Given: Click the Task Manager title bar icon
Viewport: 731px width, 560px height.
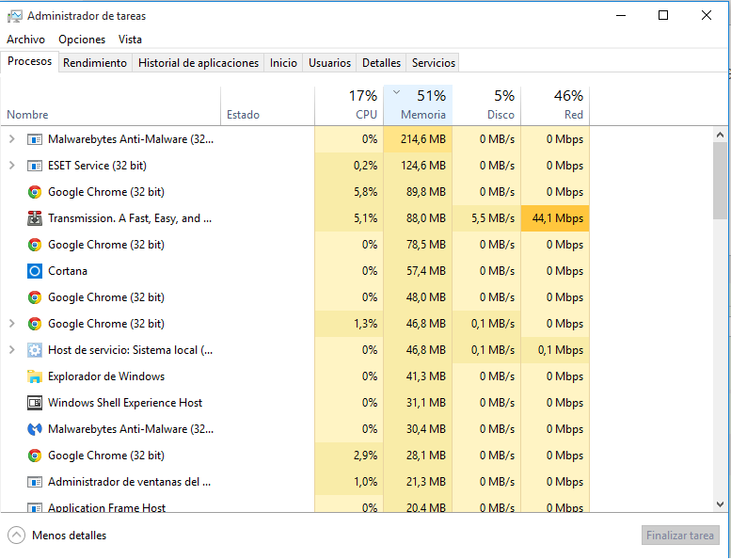Looking at the screenshot, I should point(14,16).
